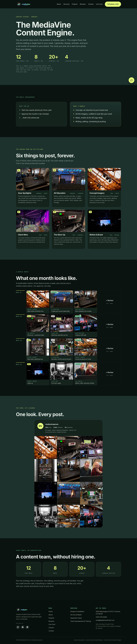Click the MV profile avatar circle
The width and height of the screenshot is (137, 644).
[40, 426]
